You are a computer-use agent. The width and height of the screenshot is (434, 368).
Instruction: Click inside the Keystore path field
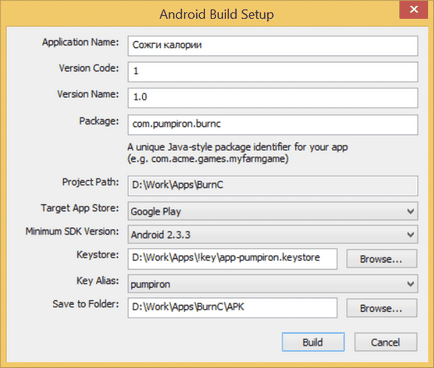pyautogui.click(x=232, y=259)
